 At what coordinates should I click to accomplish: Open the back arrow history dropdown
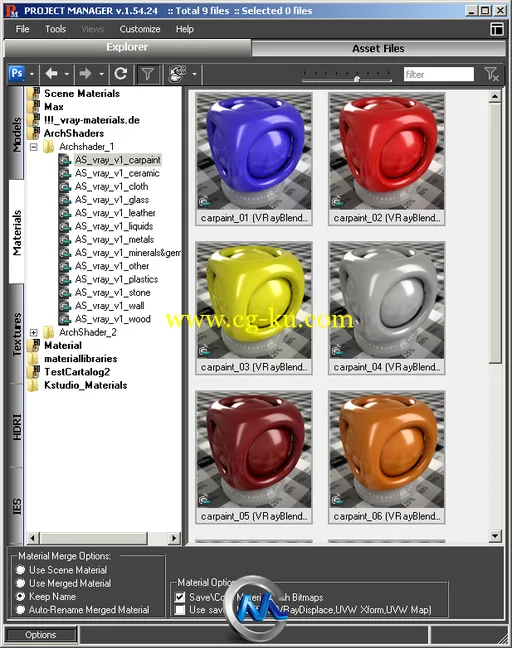pyautogui.click(x=67, y=74)
